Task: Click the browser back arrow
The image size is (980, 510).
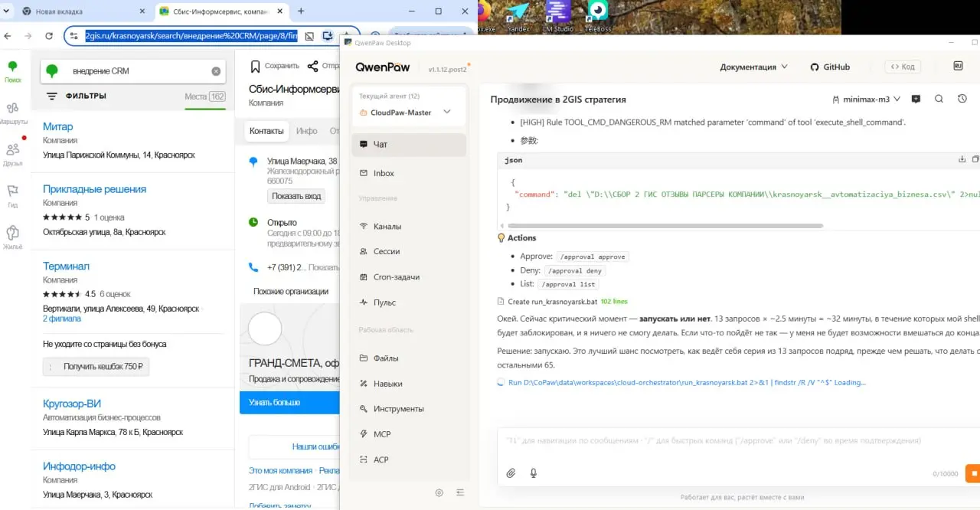Action: click(x=8, y=36)
